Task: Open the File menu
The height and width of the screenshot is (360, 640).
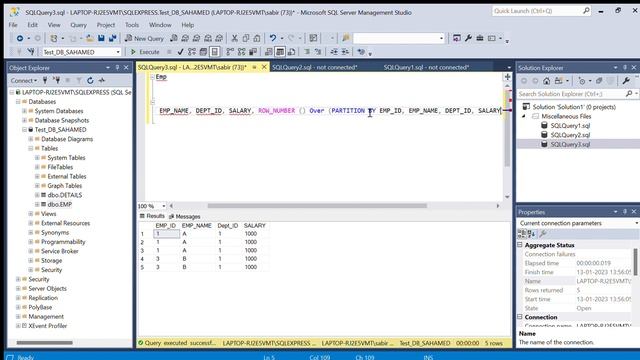Action: tap(13, 25)
